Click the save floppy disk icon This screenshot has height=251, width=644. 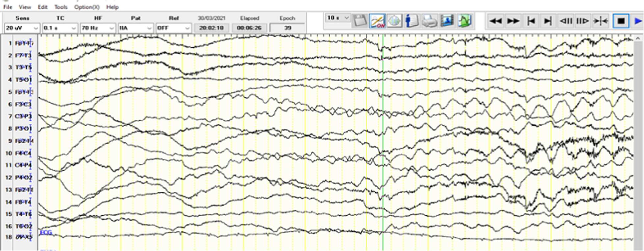[x=360, y=21]
